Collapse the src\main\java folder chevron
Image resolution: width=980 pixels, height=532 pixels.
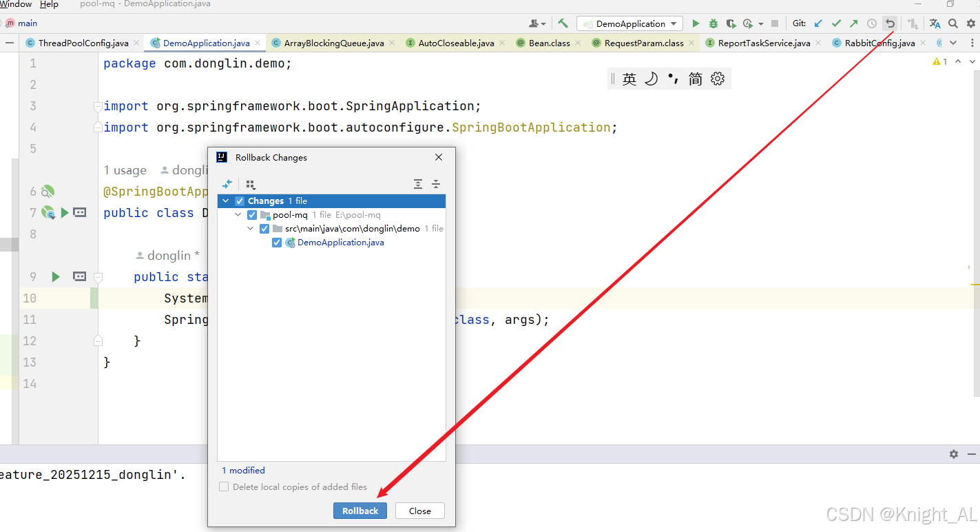coord(251,229)
